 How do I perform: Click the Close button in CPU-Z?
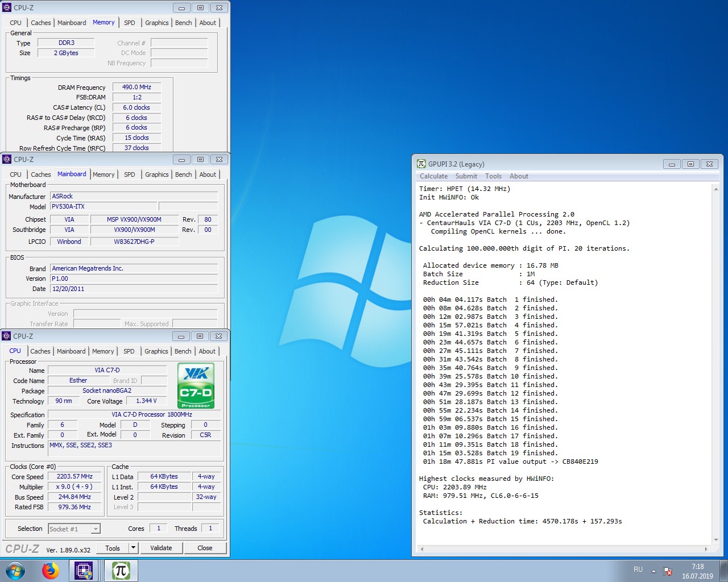205,548
